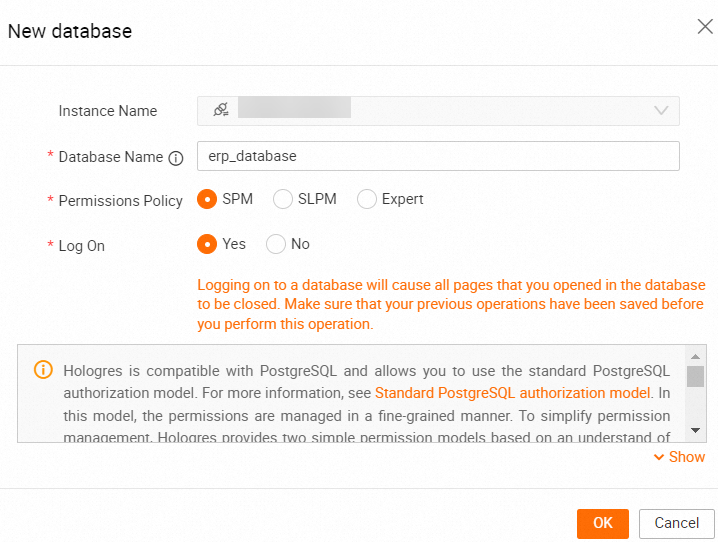The image size is (718, 542).
Task: Click the Database Name input field
Action: coord(438,156)
